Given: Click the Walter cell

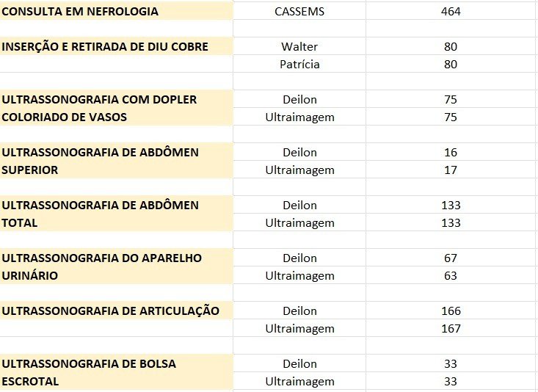Looking at the screenshot, I should pos(299,46).
